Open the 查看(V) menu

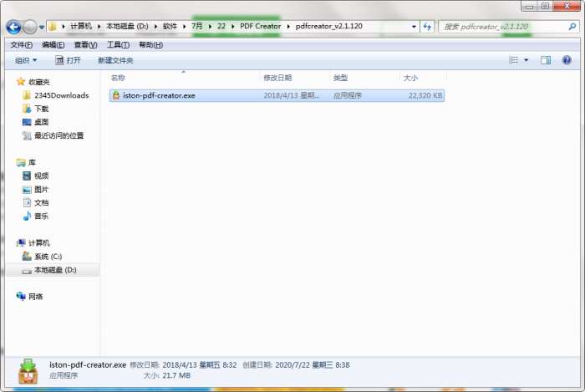[x=85, y=45]
